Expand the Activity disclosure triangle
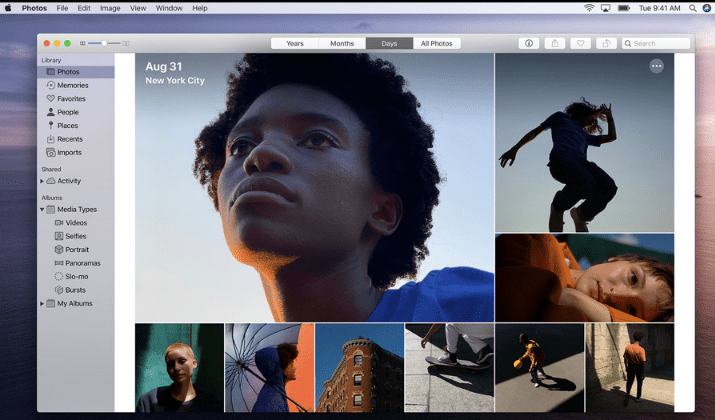Viewport: 715px width, 420px height. click(x=42, y=181)
